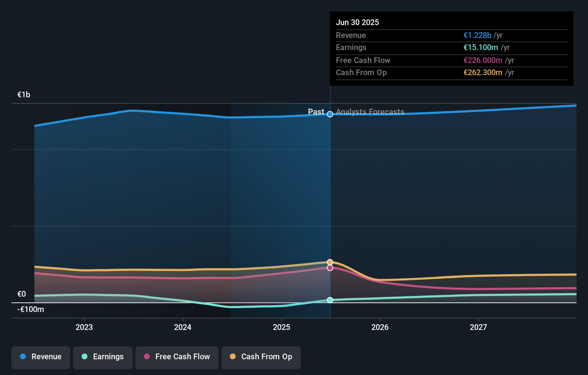Select the Cash From Op data point marker

click(330, 262)
